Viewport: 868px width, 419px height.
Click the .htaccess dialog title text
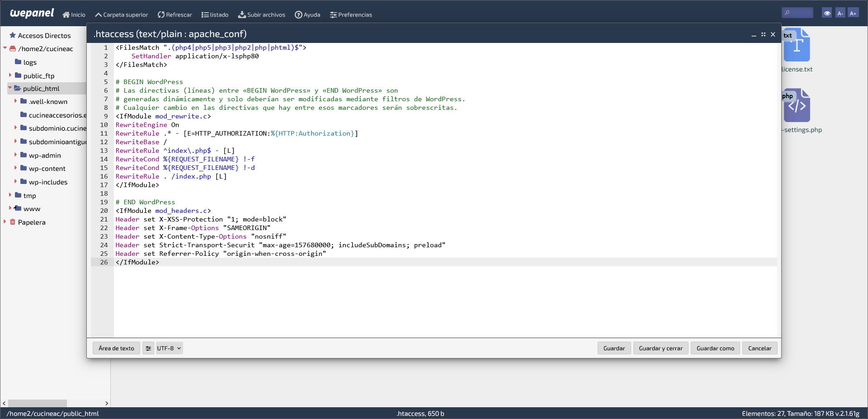coord(170,34)
